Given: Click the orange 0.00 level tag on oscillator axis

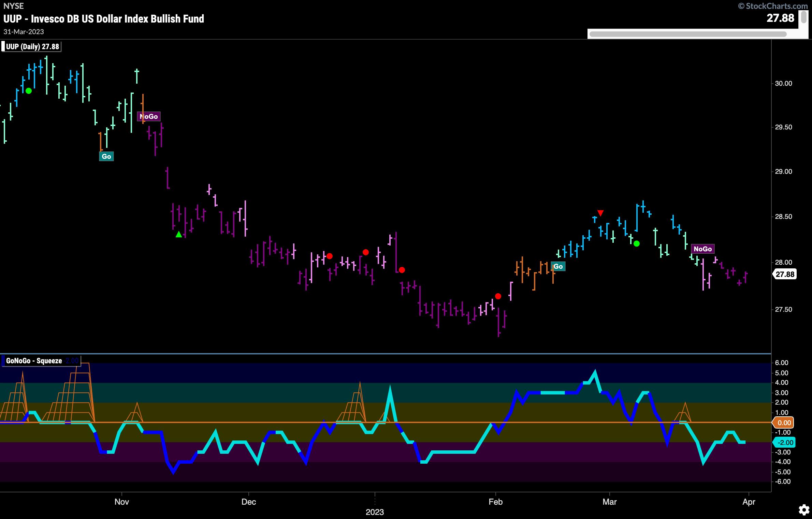Looking at the screenshot, I should tap(784, 423).
